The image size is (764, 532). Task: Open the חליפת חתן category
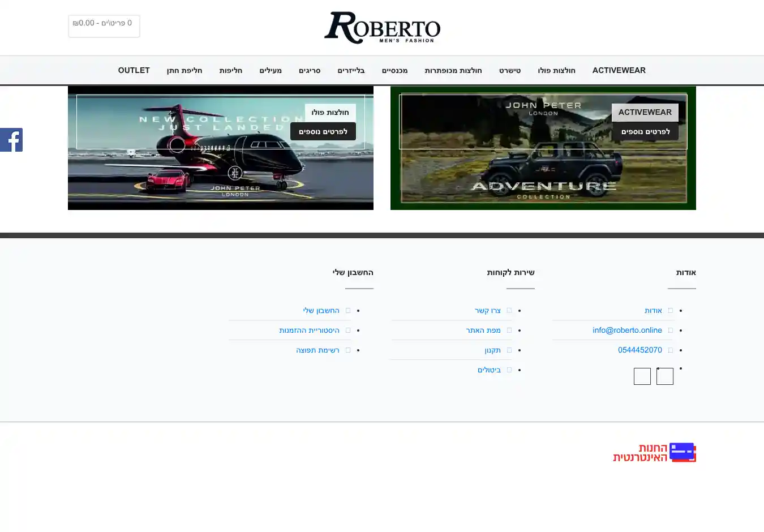click(x=184, y=71)
